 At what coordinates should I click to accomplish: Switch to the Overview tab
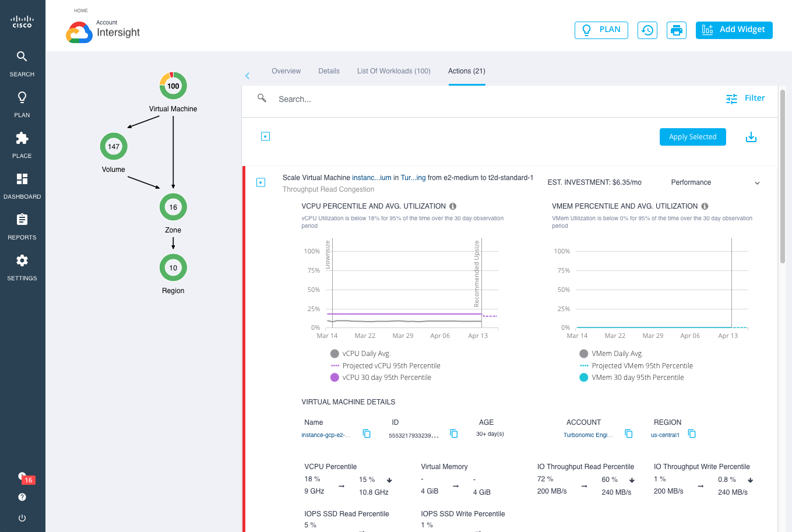(x=286, y=71)
